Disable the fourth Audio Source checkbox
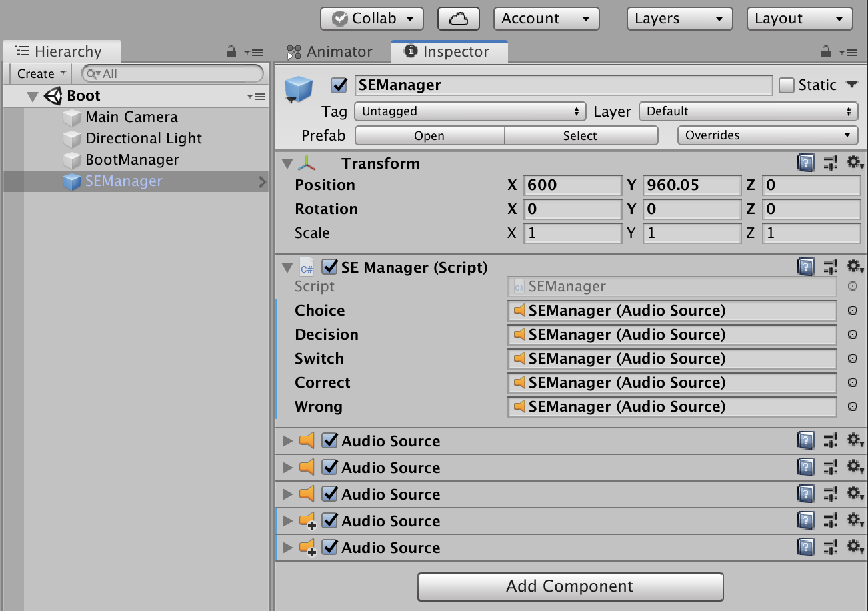Screen dimensions: 868x611 [x=329, y=520]
